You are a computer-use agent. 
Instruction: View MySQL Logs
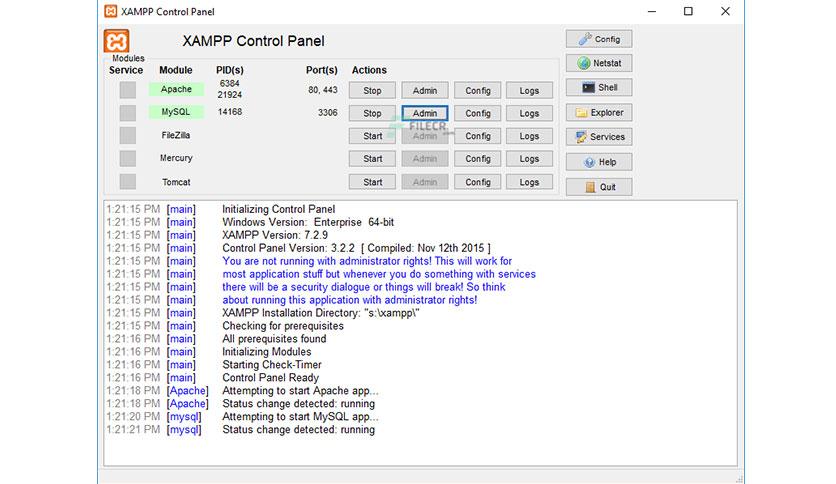click(529, 114)
